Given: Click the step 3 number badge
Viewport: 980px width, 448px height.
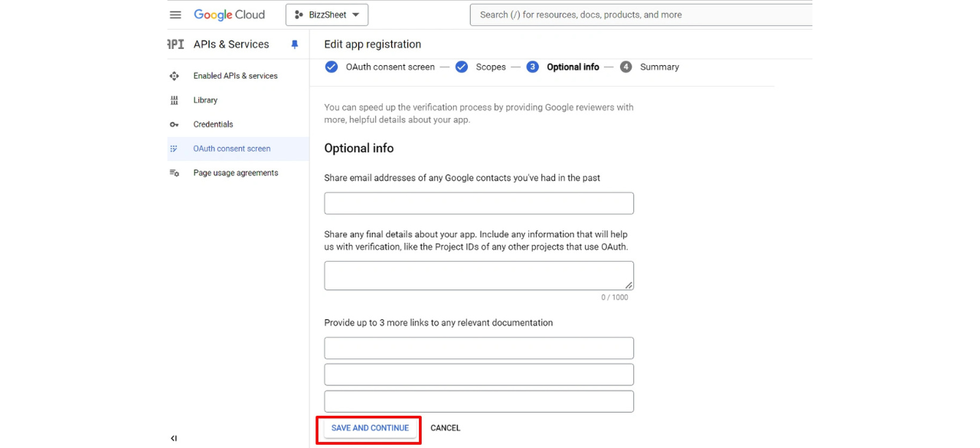Looking at the screenshot, I should 533,67.
